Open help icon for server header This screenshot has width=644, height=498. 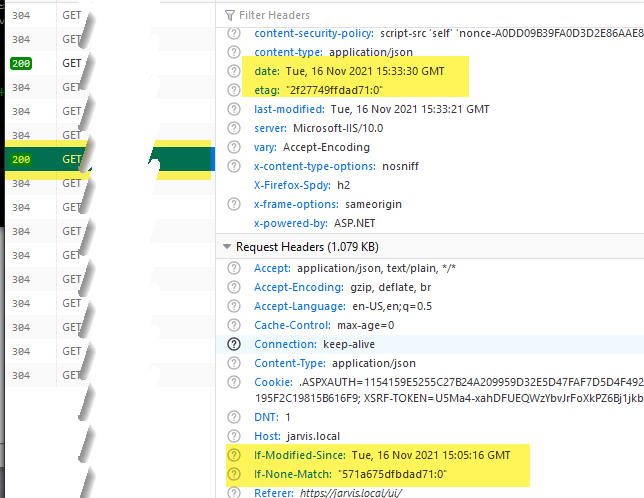(x=234, y=128)
